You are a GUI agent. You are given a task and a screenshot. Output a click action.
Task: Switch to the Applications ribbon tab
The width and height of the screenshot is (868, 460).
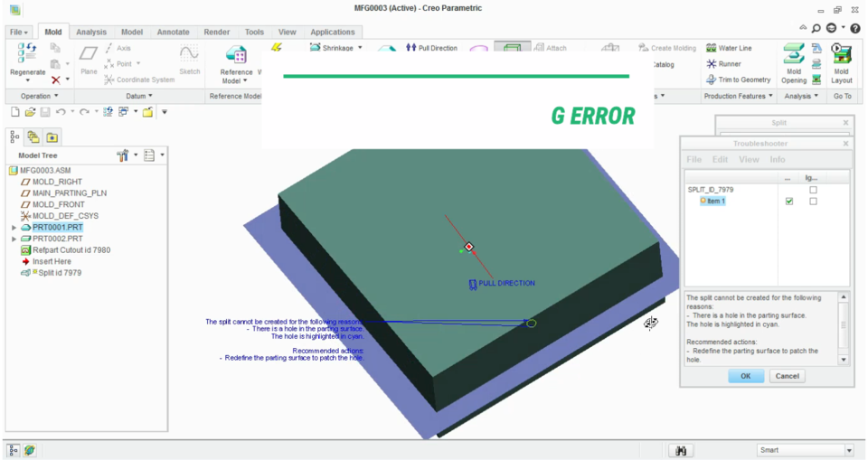click(332, 33)
